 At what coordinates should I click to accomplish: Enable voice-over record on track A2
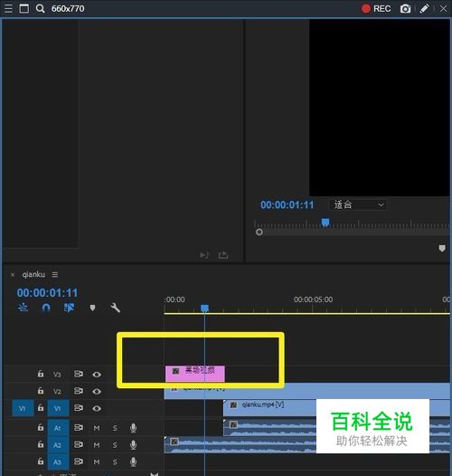coord(133,445)
